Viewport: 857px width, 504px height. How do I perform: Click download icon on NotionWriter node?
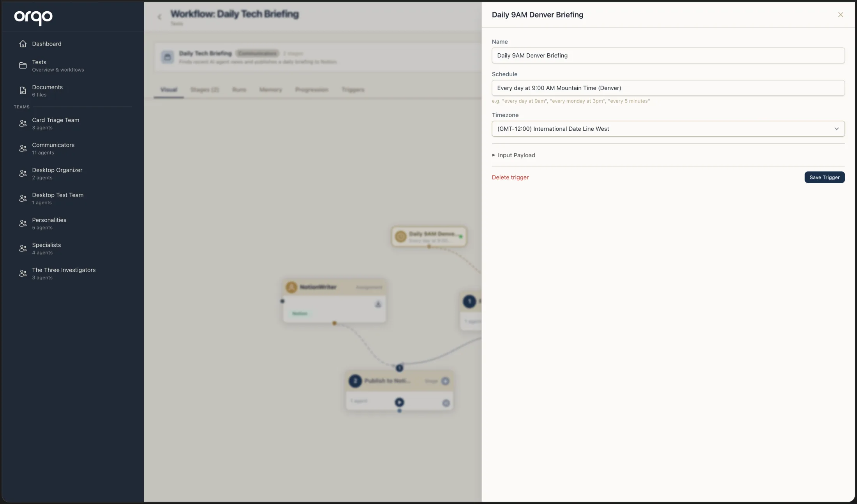click(378, 304)
